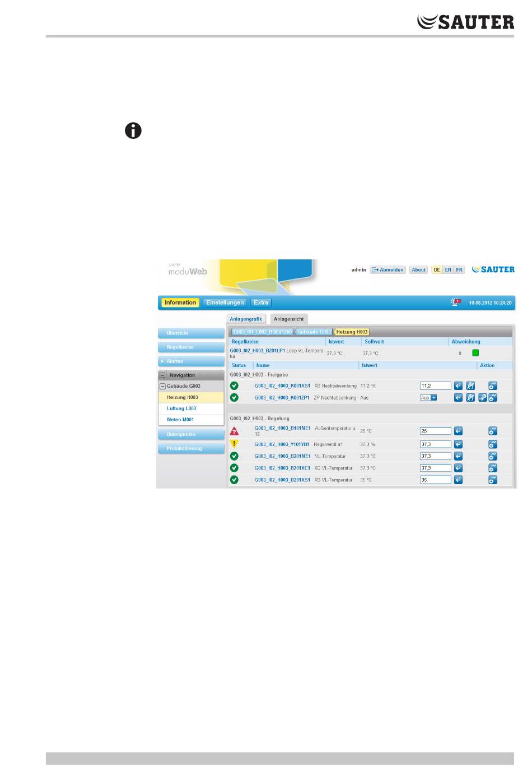Click the red fault status icon of B101ME1
This screenshot has width=532, height=772.
click(x=235, y=431)
